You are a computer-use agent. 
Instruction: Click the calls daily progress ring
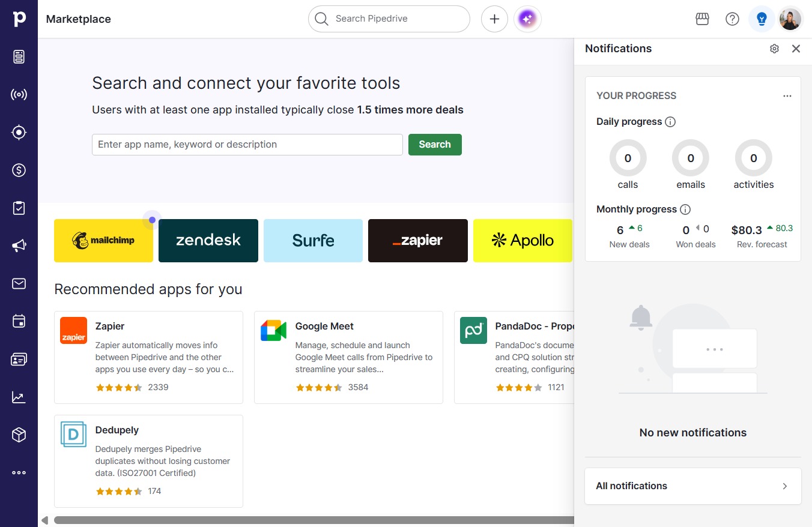[628, 158]
